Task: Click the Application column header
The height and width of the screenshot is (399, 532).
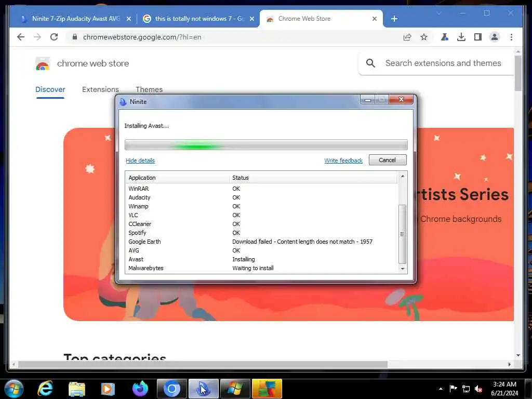Action: pyautogui.click(x=178, y=178)
